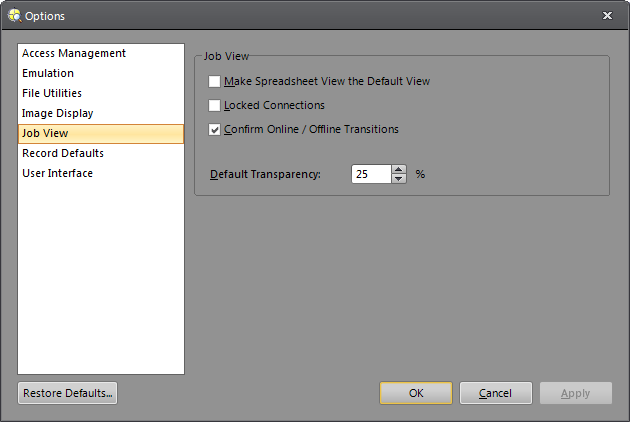Open User Interface options
This screenshot has width=630, height=422.
57,173
